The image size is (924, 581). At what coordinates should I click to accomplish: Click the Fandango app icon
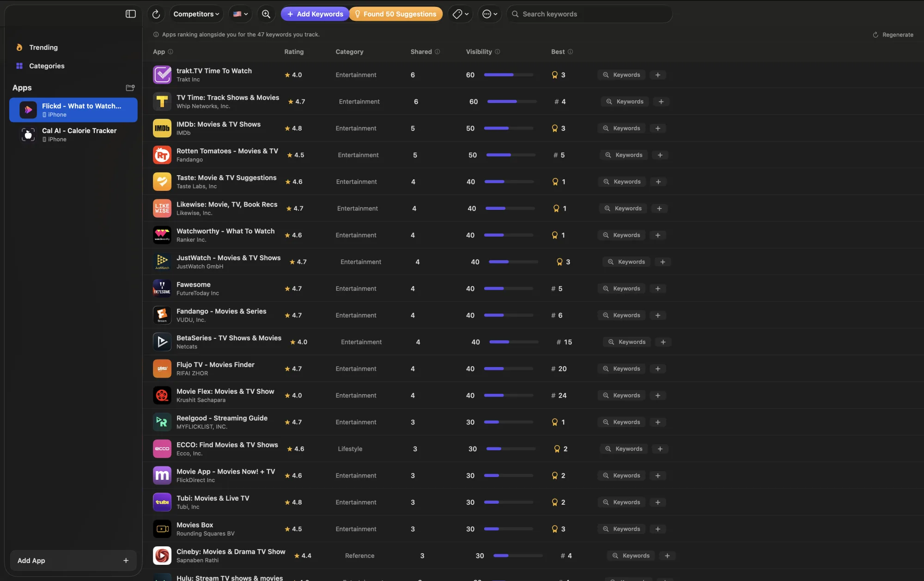coord(162,315)
